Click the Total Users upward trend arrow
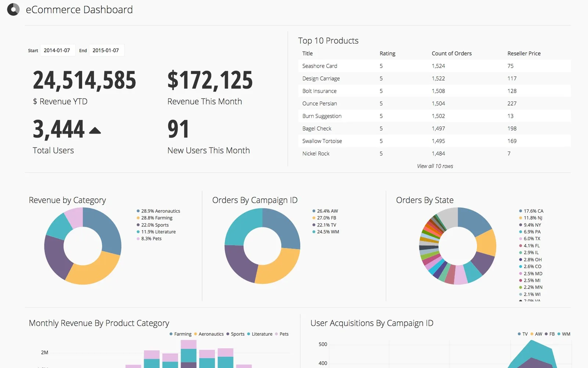 (95, 130)
